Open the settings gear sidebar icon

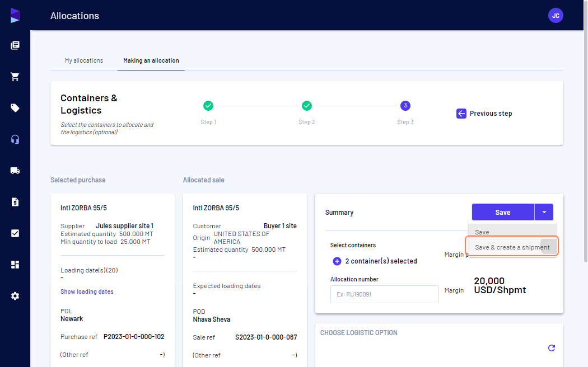coord(15,296)
